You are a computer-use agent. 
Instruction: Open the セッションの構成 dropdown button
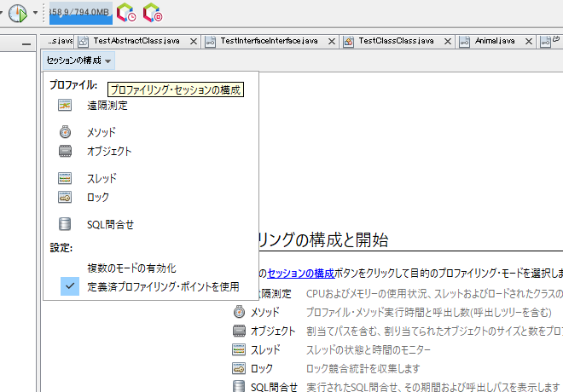(78, 61)
